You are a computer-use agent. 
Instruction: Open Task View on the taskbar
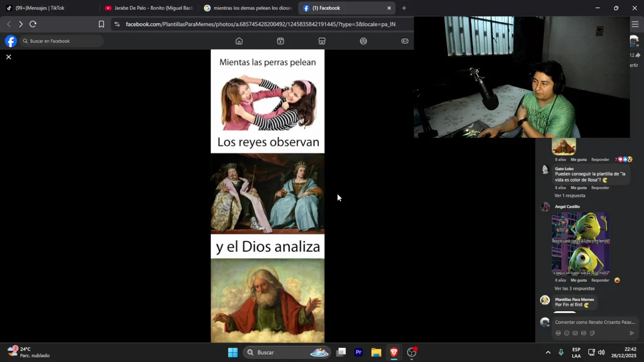pyautogui.click(x=341, y=352)
